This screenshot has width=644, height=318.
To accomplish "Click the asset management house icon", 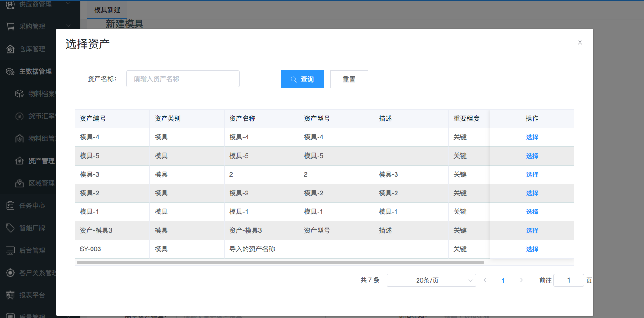I will click(19, 161).
